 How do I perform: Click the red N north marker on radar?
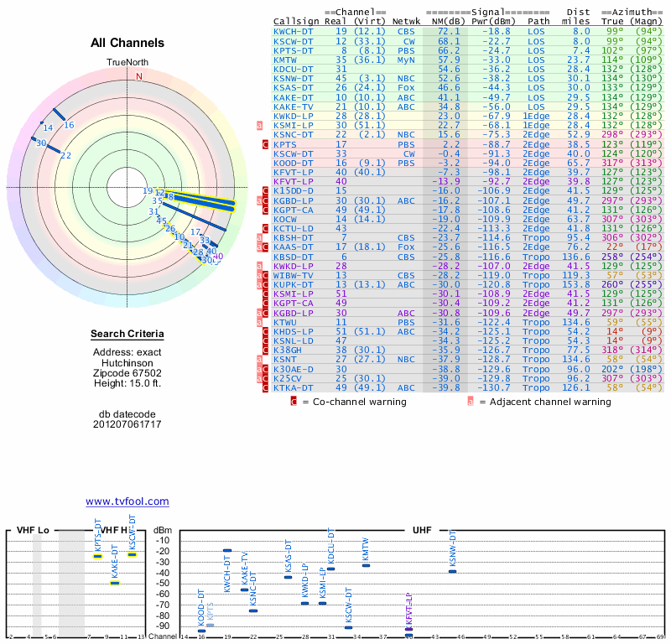(x=139, y=76)
